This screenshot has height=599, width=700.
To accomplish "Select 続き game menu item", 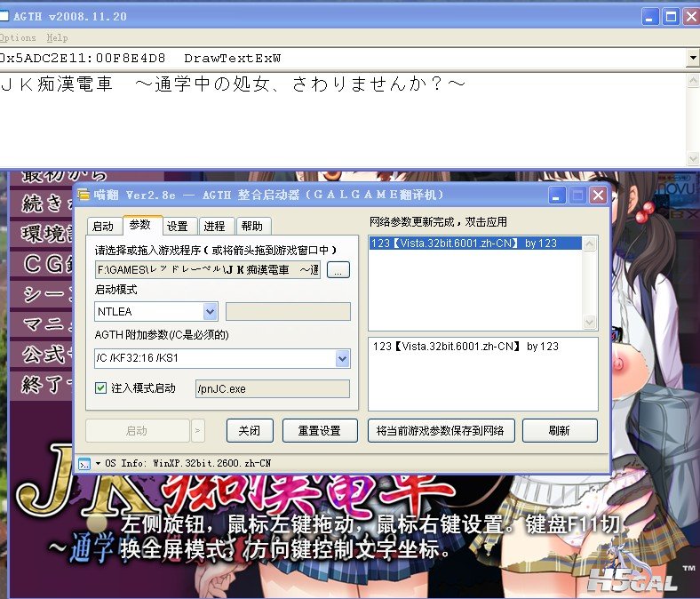I will (42, 204).
